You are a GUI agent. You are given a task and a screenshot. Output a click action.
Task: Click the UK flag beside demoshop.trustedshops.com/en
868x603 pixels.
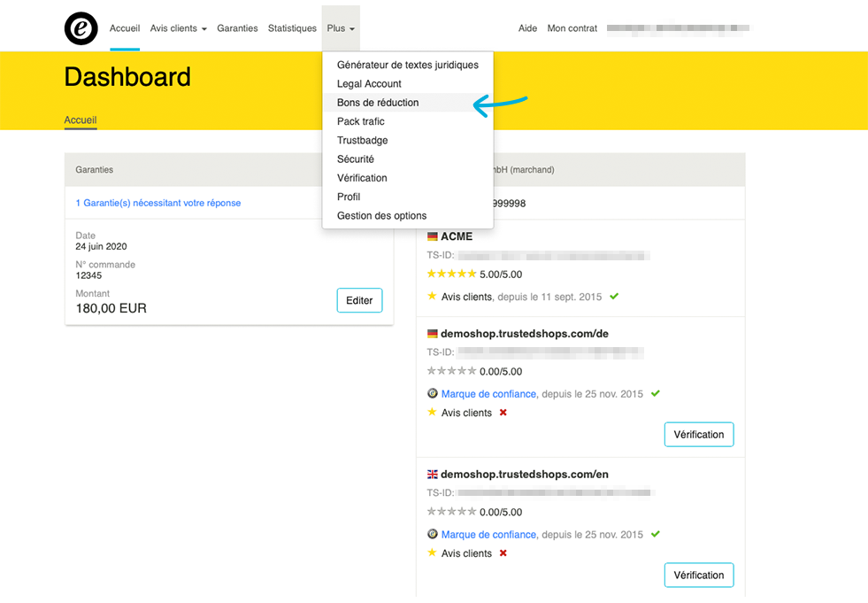click(x=433, y=475)
